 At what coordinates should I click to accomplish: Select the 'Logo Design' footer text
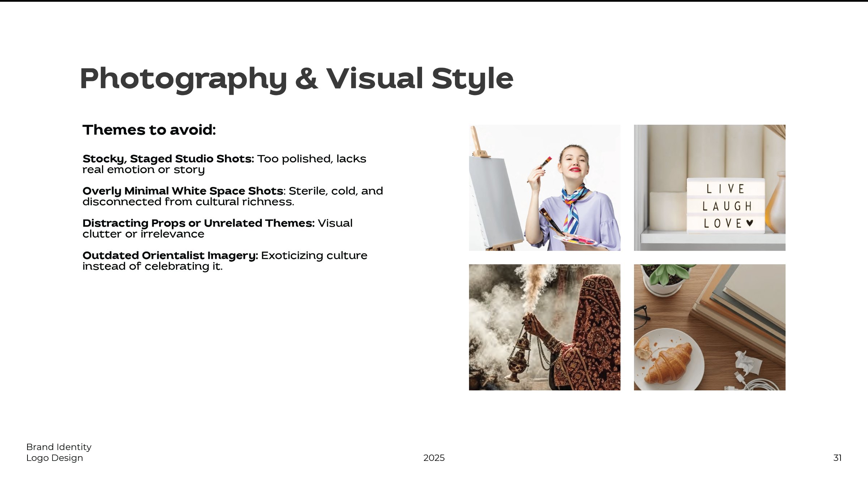[55, 458]
